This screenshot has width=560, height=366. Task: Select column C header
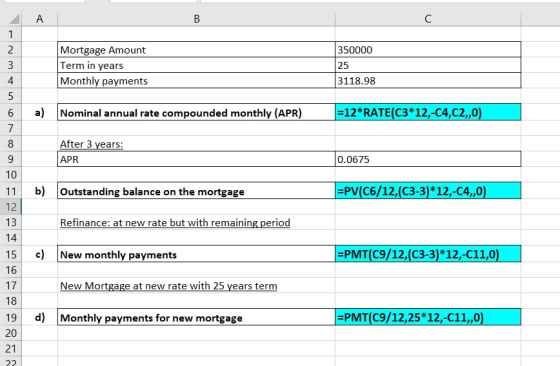click(428, 19)
